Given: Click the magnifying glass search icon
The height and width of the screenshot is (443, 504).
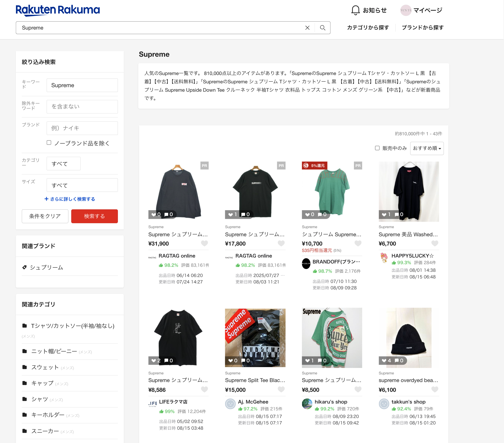Looking at the screenshot, I should tap(323, 28).
